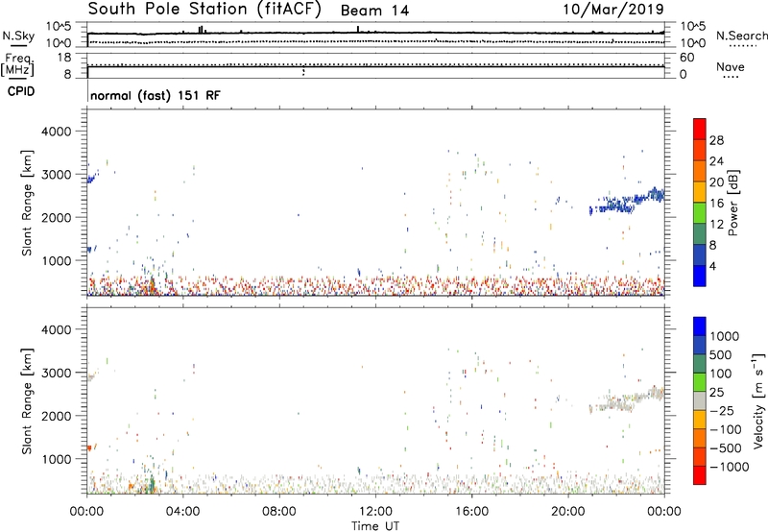Image resolution: width=768 pixels, height=532 pixels.
Task: Click the "04:00" time tick label
Action: [183, 512]
